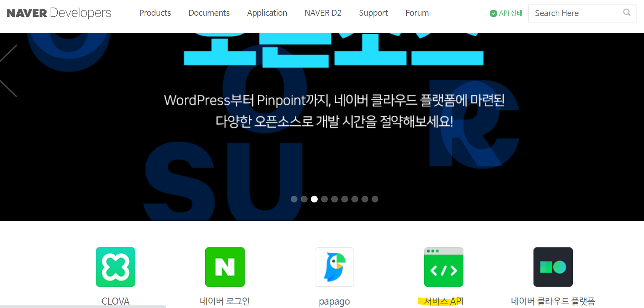Select the fourth carousel dot
Screen dimensions: 644x308
[x=324, y=199]
